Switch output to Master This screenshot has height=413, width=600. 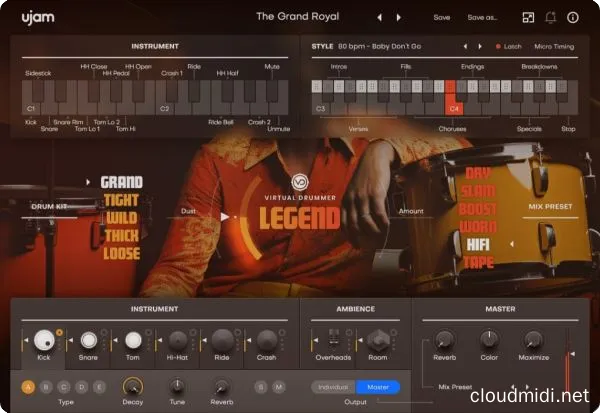378,387
